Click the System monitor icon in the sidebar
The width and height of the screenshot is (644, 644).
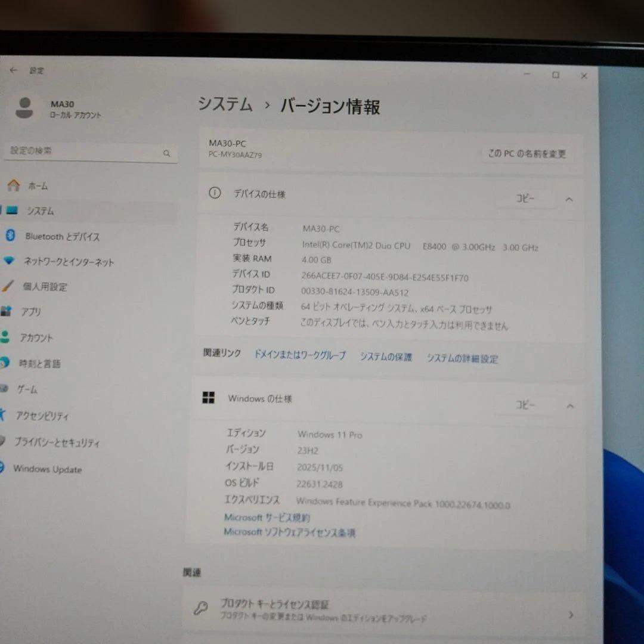pyautogui.click(x=11, y=210)
